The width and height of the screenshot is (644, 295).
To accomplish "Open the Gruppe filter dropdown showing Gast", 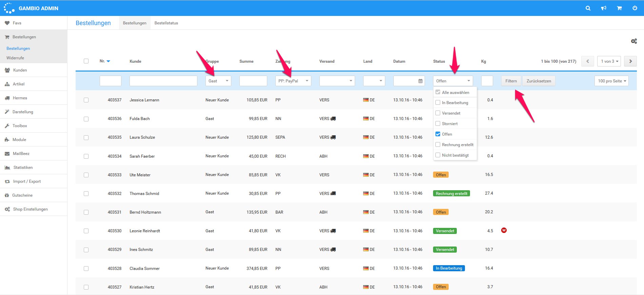I will point(218,81).
